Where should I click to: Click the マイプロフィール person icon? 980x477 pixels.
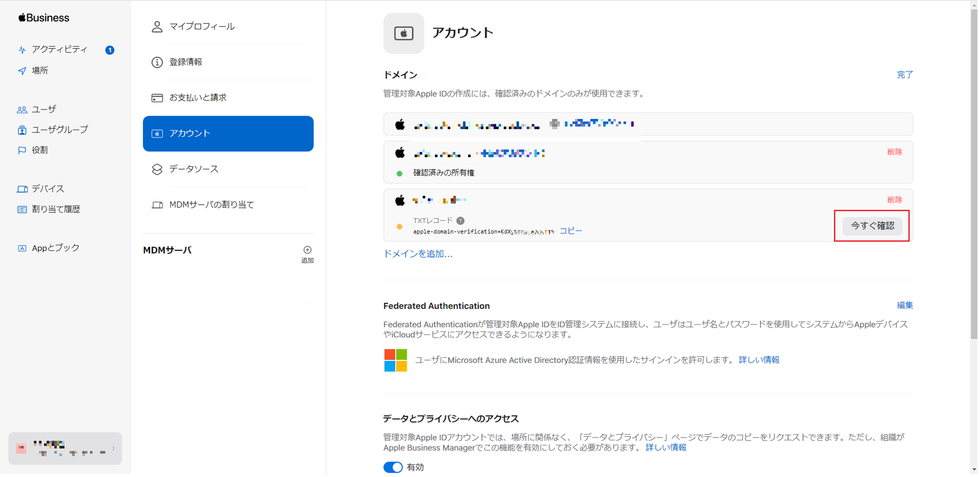[157, 27]
